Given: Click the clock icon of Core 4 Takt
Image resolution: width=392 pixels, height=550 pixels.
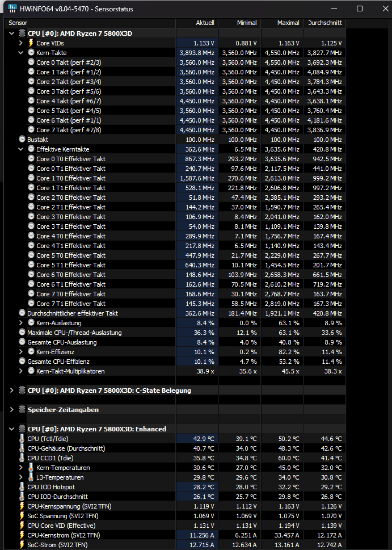Looking at the screenshot, I should click(31, 100).
